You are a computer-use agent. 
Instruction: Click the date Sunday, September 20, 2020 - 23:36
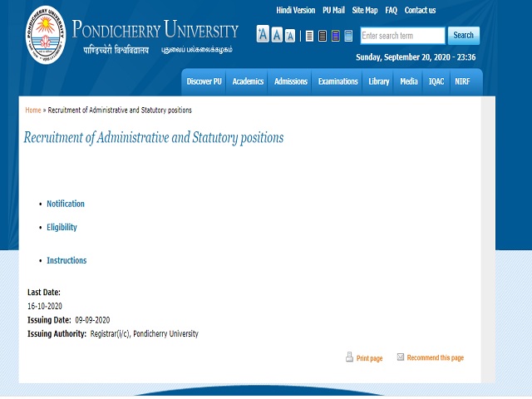416,57
